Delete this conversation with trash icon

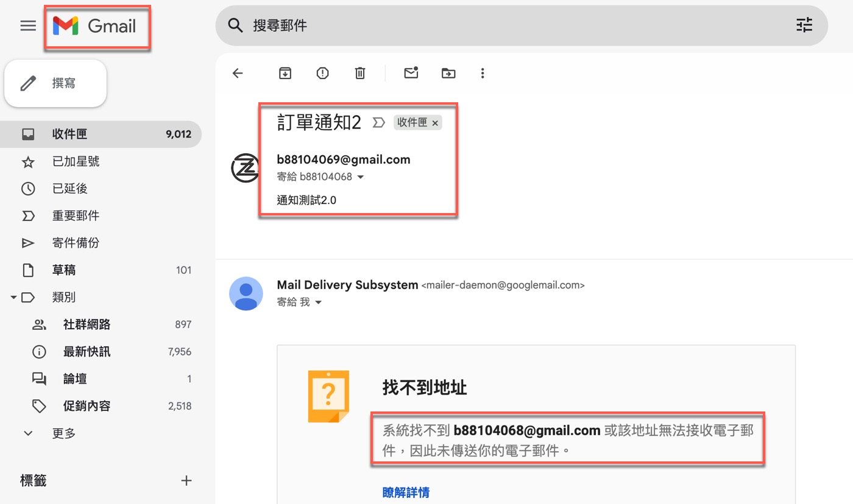click(360, 73)
